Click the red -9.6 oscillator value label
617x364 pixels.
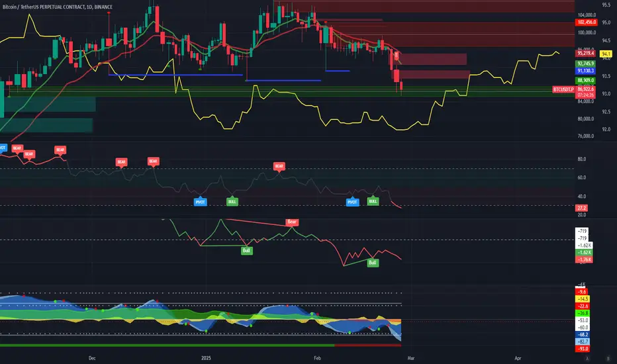pos(583,292)
